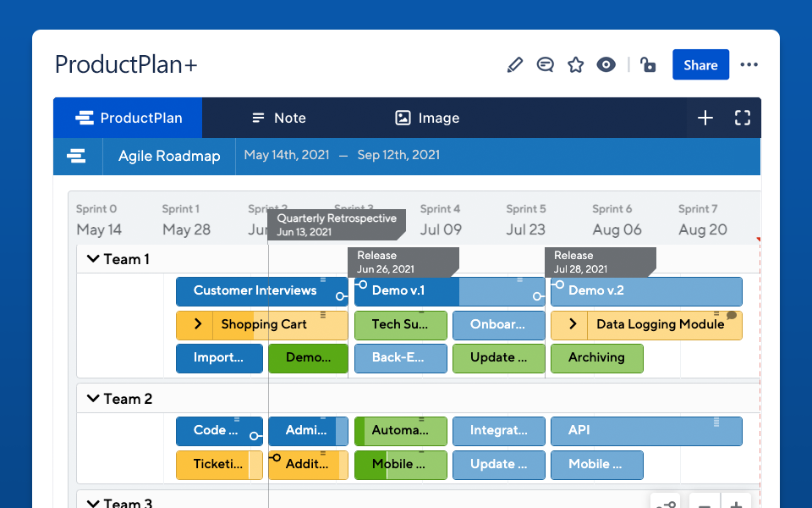This screenshot has width=812, height=508.
Task: Collapse the Team 1 section
Action: pos(93,259)
